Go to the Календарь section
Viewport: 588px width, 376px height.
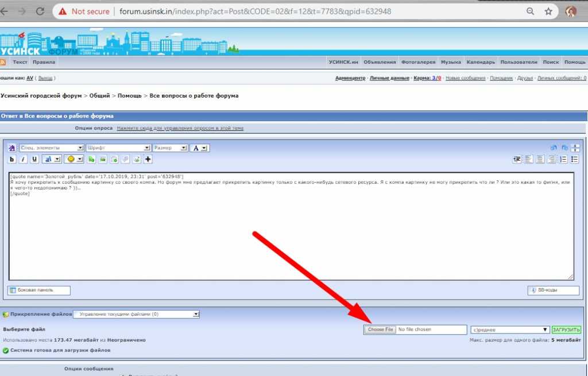click(x=481, y=62)
